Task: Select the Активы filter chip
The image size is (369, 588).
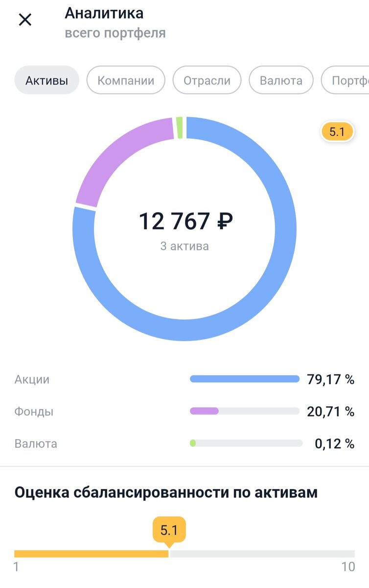Action: [46, 80]
